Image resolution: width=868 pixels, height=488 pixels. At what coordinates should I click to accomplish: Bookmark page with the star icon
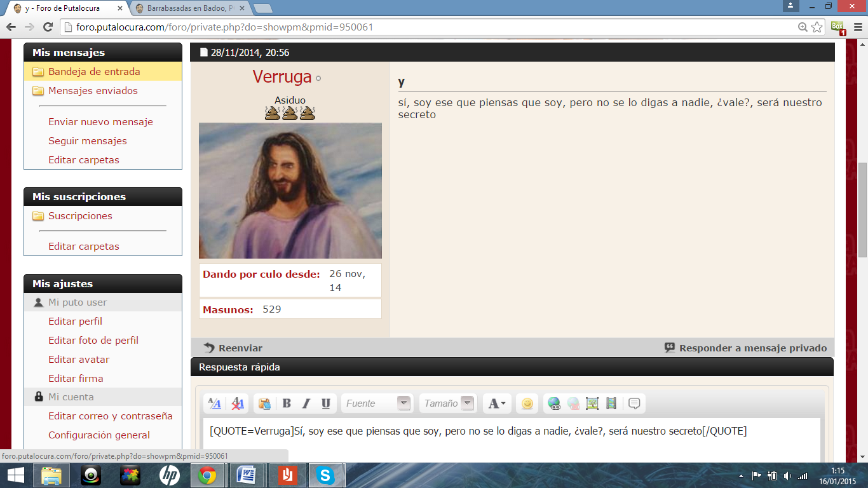pyautogui.click(x=817, y=27)
